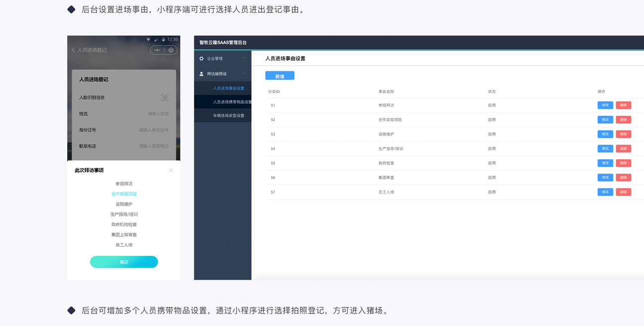
Task: Collapse the 拜访端预设 menu chevron
Action: 244,74
